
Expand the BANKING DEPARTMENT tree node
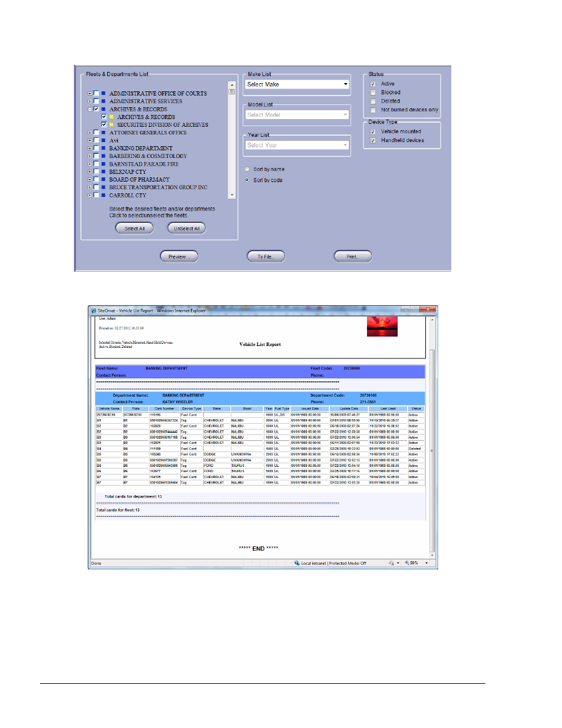point(90,149)
